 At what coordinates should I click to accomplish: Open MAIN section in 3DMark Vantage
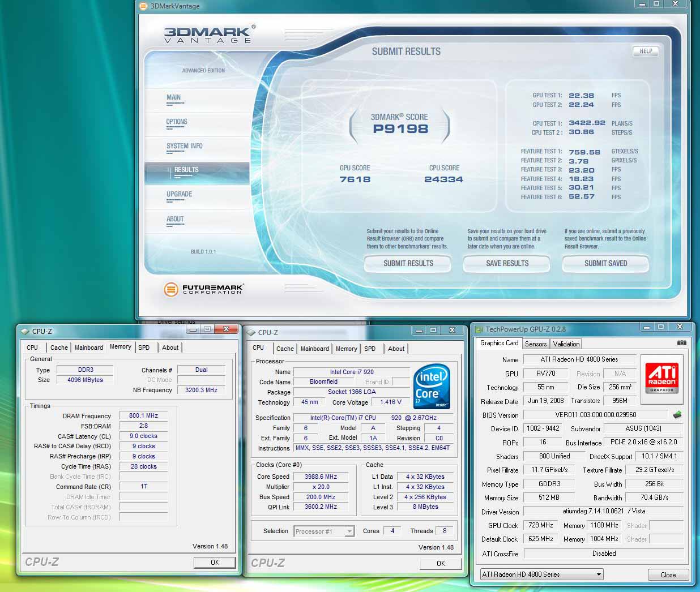(173, 97)
